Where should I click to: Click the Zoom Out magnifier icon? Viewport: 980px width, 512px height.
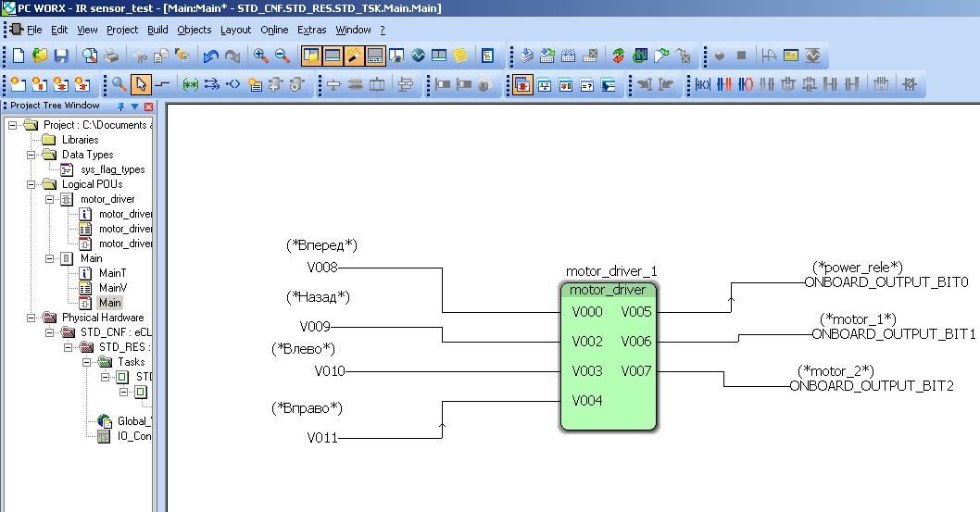coord(283,56)
